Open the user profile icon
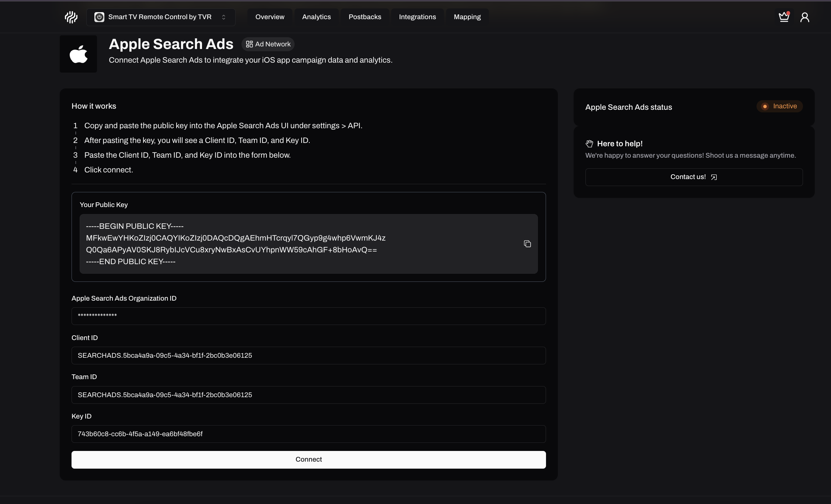 click(805, 17)
